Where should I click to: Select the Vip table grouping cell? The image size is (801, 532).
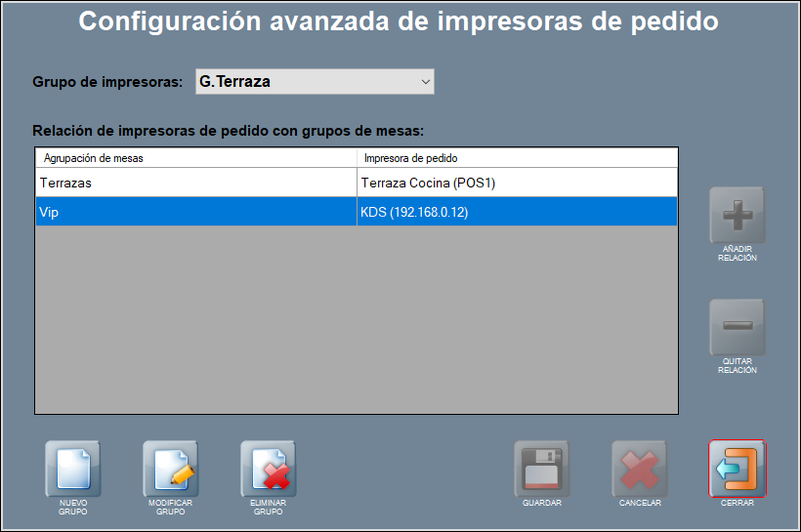[195, 212]
